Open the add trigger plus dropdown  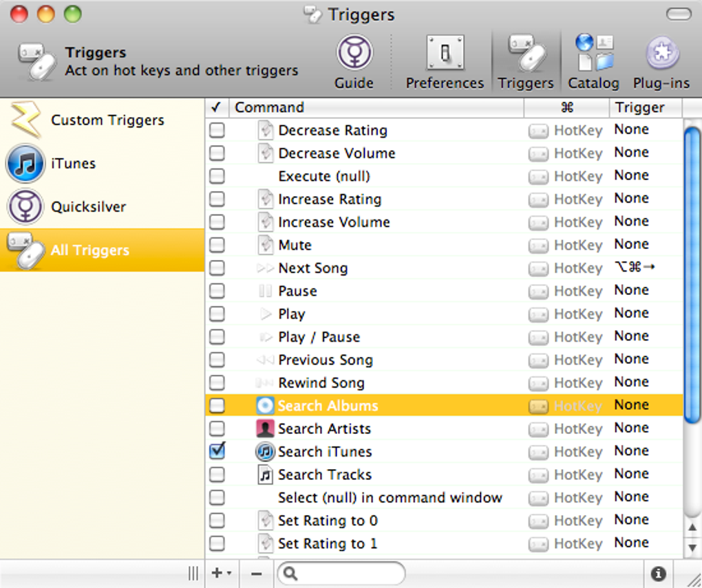click(222, 574)
